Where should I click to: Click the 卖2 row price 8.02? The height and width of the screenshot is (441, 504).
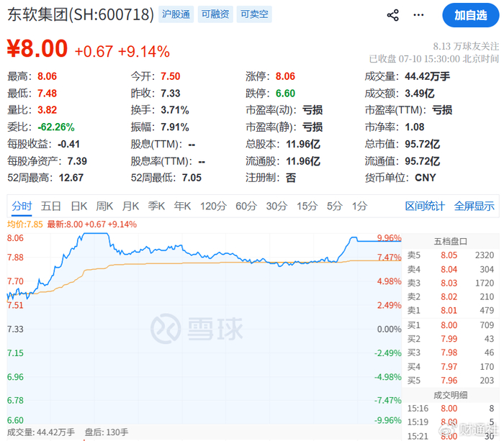pyautogui.click(x=449, y=297)
